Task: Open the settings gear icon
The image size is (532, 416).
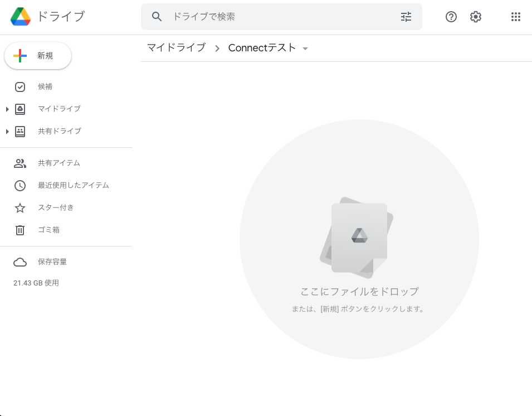Action: point(475,17)
